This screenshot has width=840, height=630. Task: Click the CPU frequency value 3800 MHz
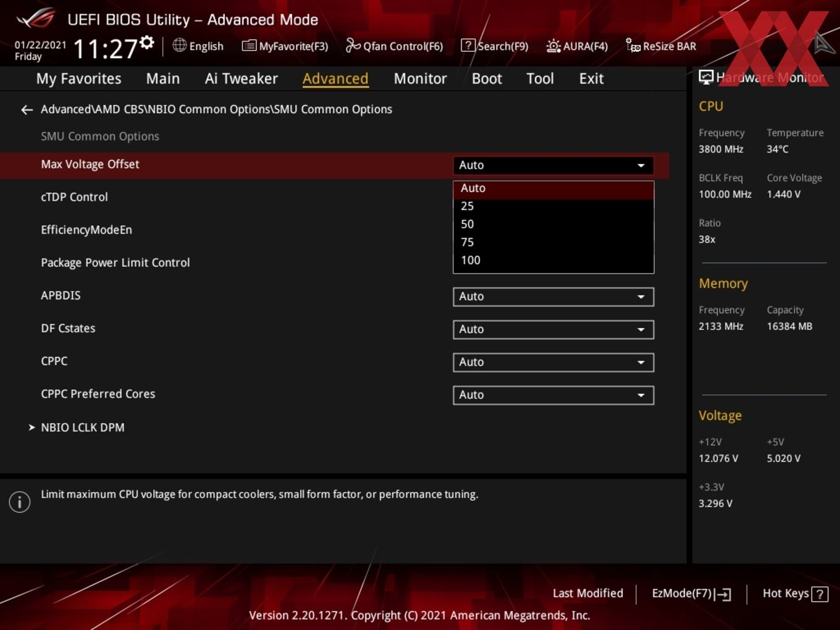coord(721,149)
